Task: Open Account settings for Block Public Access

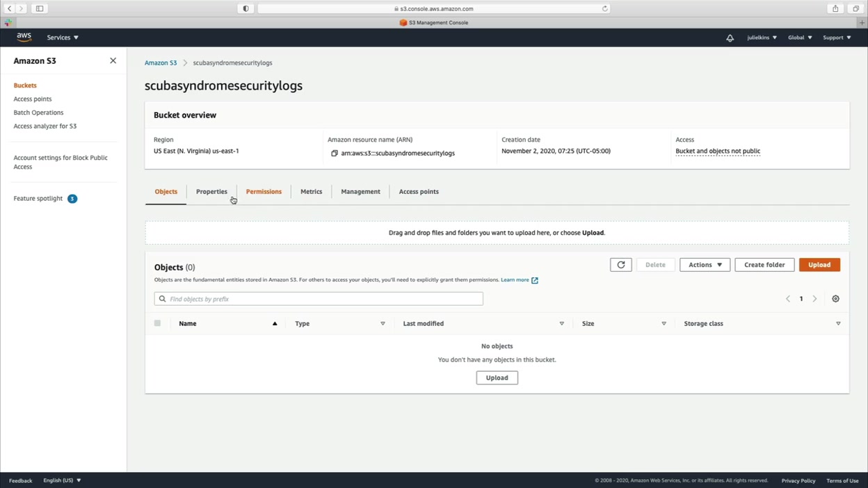Action: (61, 162)
